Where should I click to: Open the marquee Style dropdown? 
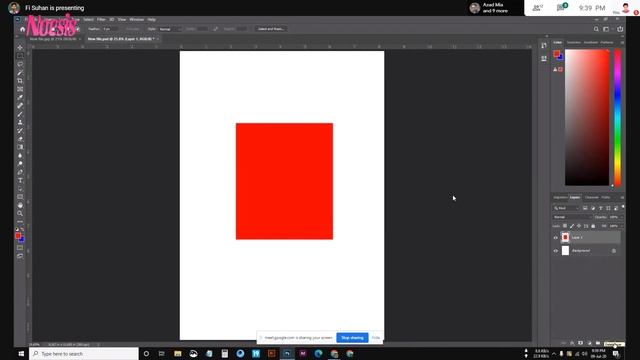(x=170, y=29)
